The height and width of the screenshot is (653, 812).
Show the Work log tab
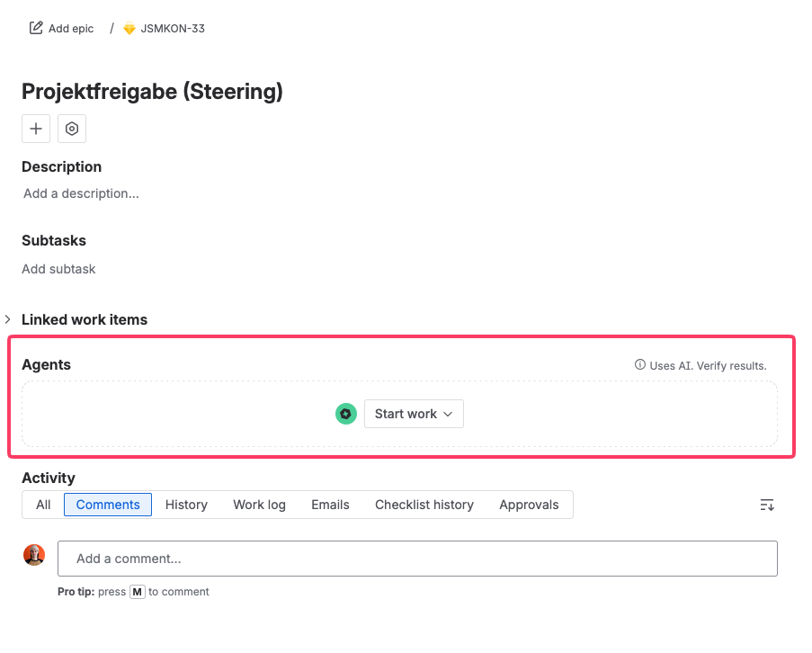[x=260, y=505]
